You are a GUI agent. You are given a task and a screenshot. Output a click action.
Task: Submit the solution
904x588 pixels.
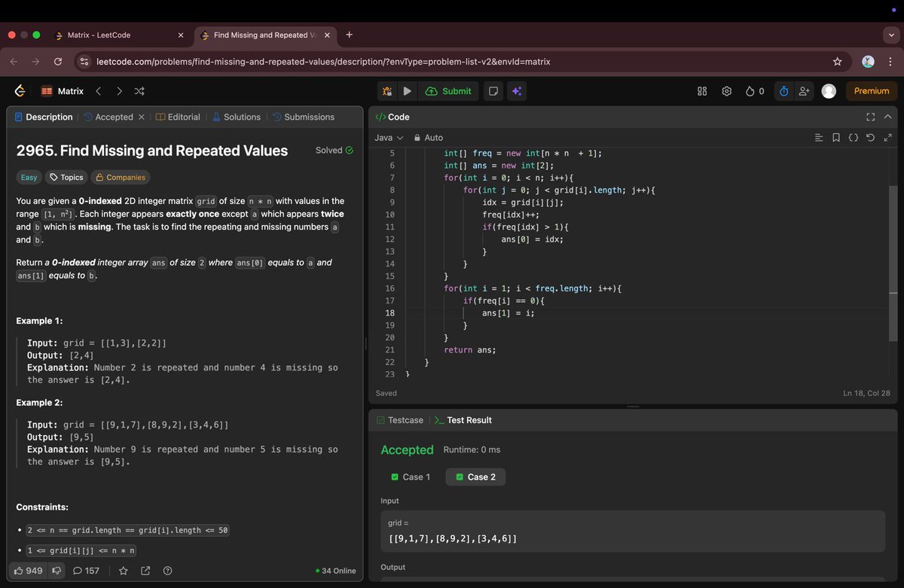pyautogui.click(x=448, y=91)
